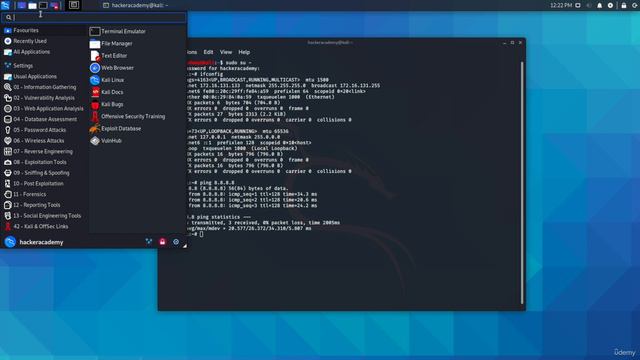The image size is (640, 360).
Task: Open 07 - Reverse Engineering category
Action: tap(44, 151)
